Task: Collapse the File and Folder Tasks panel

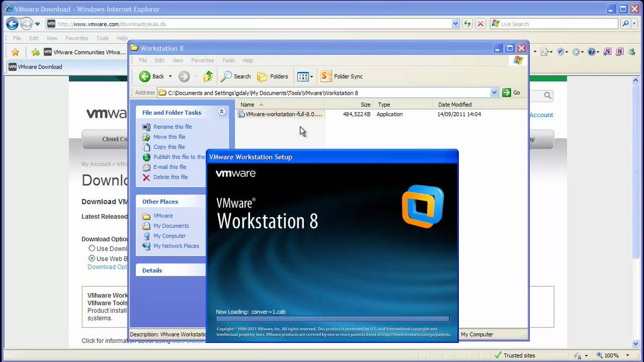Action: [x=222, y=112]
